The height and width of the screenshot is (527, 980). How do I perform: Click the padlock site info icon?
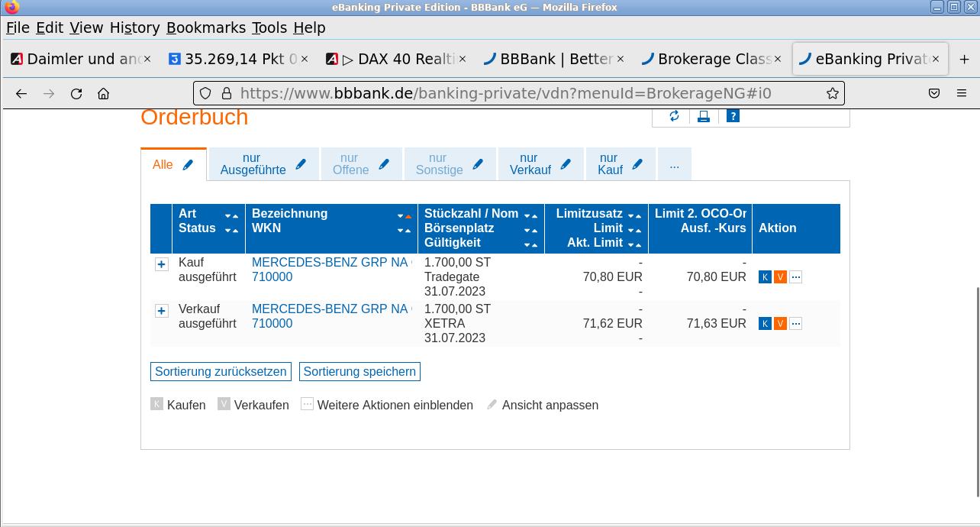coord(226,93)
